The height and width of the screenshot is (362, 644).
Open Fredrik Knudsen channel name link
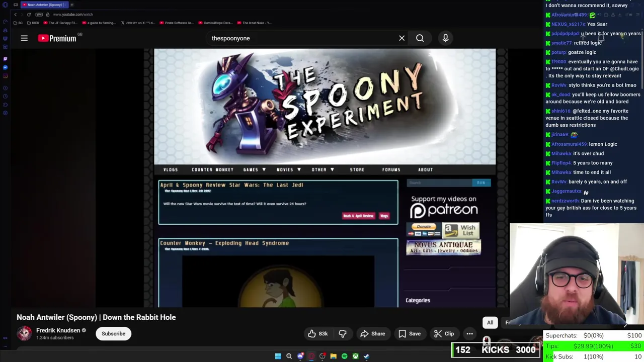coord(58,330)
